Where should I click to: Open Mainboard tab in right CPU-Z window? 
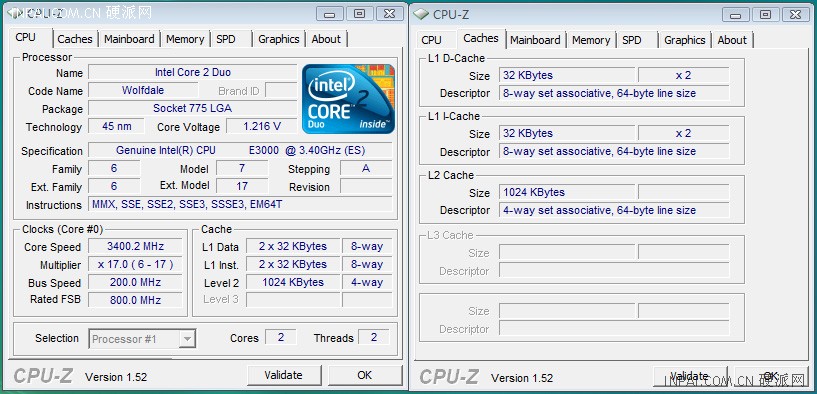pos(535,40)
